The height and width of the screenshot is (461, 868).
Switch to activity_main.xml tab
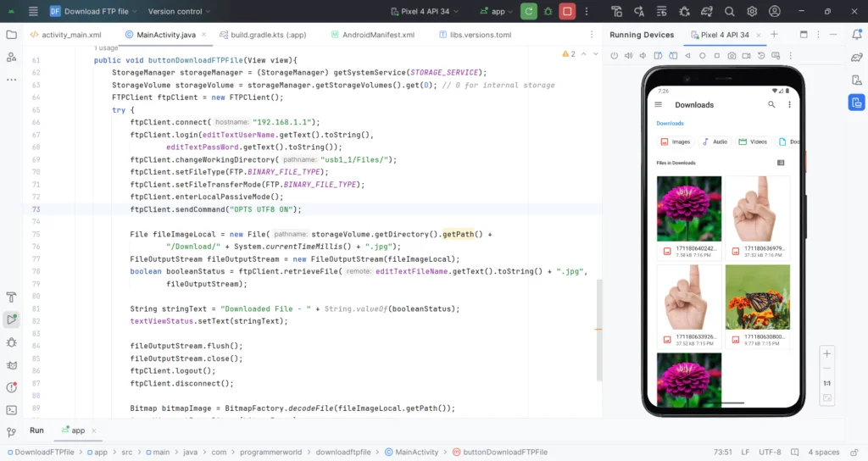click(x=66, y=34)
